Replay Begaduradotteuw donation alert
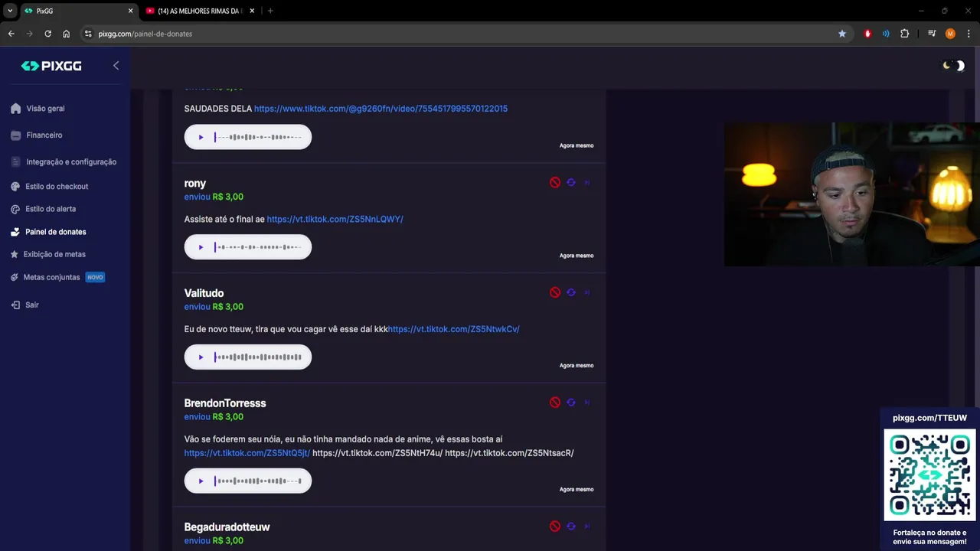 571,527
